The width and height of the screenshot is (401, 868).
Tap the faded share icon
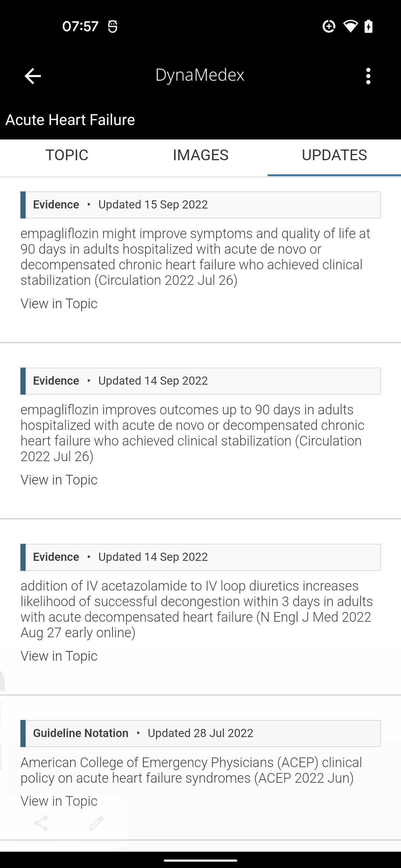41,823
